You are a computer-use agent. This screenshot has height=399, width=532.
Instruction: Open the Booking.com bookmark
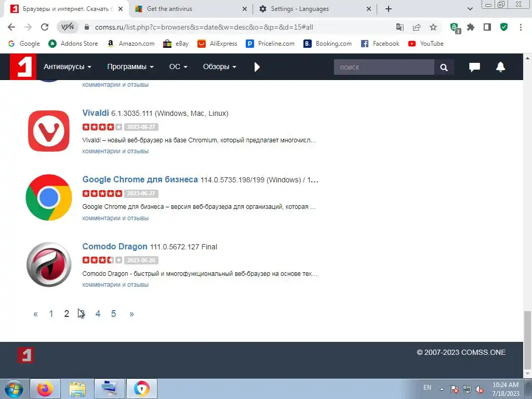point(327,44)
